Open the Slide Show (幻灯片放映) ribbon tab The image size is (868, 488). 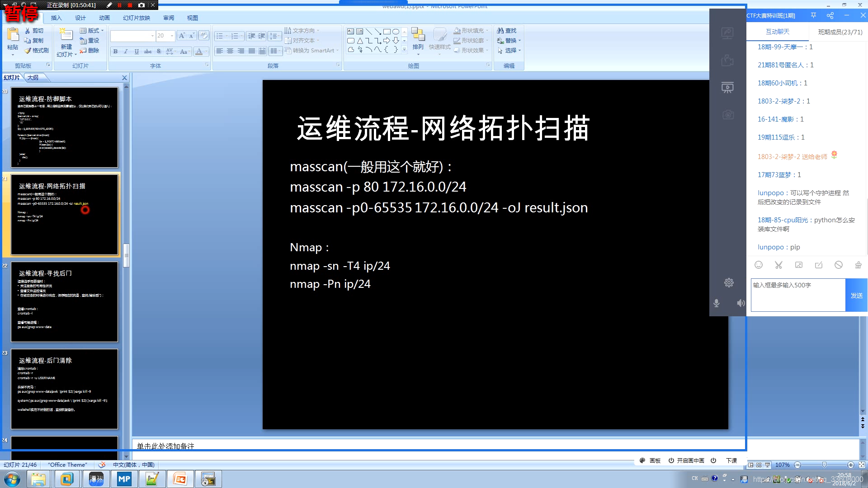point(136,18)
